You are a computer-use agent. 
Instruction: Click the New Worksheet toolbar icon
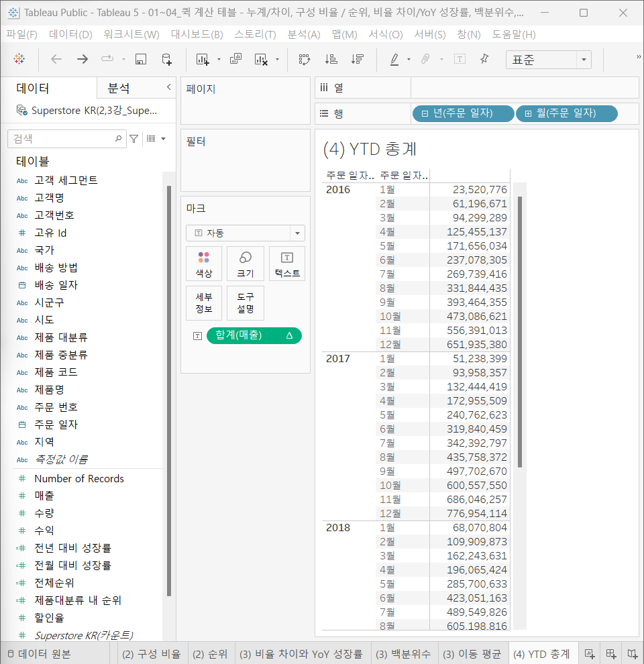[201, 59]
